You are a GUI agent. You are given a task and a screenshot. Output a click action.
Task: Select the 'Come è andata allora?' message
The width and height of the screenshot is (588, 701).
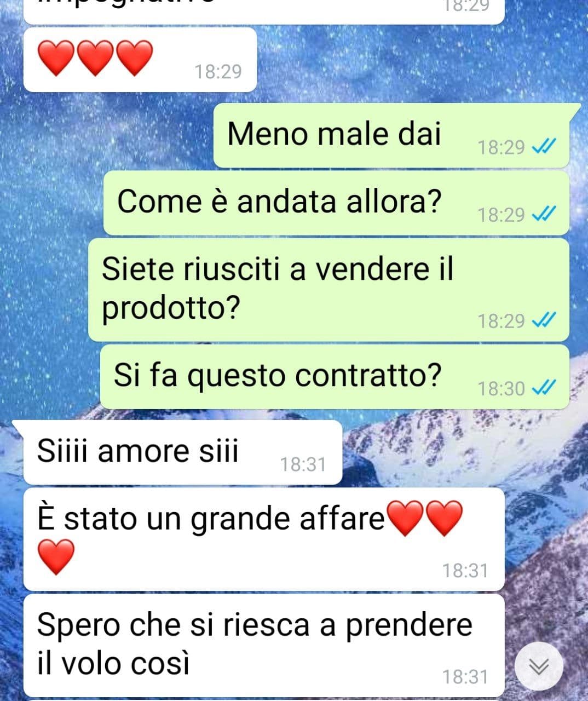[x=336, y=203]
